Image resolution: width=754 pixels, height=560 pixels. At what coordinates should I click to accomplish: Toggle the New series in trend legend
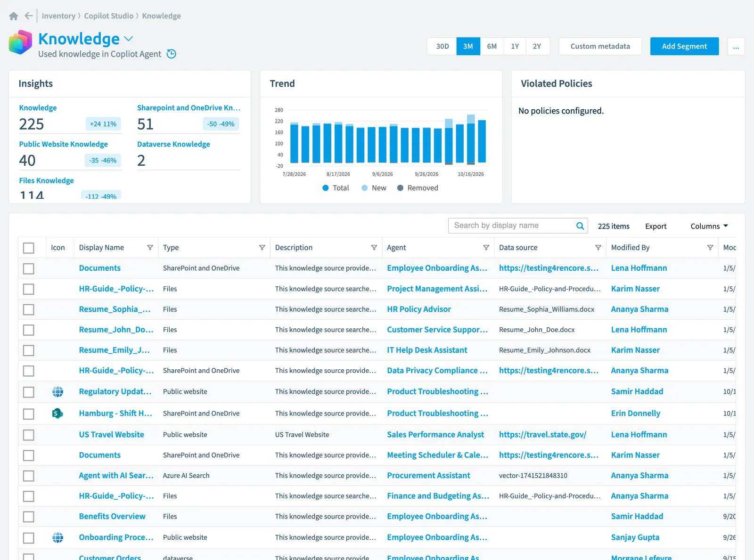pos(374,188)
